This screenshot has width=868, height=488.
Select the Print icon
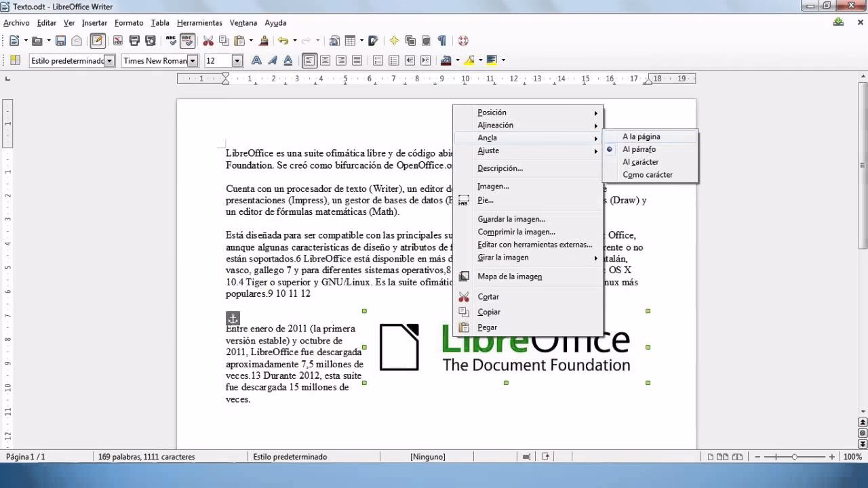134,40
